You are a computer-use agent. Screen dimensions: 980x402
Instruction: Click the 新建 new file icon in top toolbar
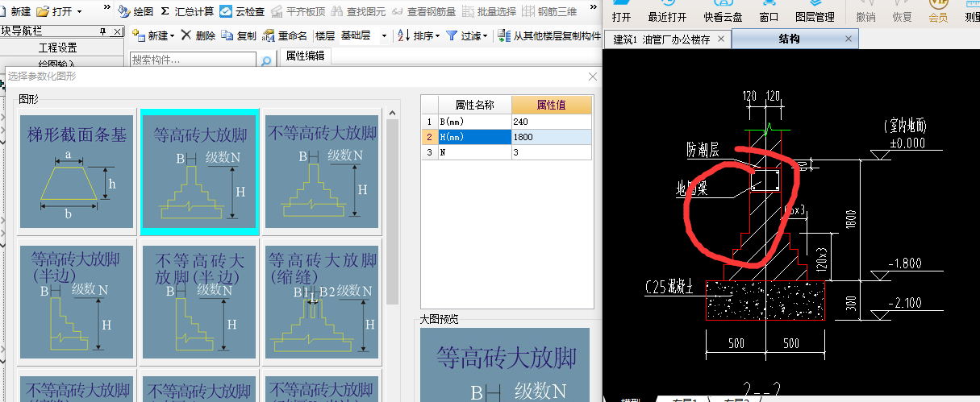click(x=15, y=11)
